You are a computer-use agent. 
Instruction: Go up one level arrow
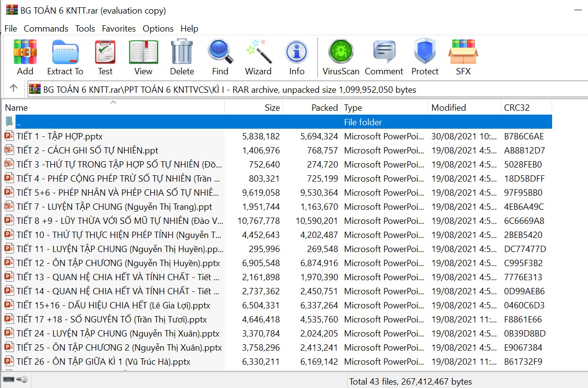pyautogui.click(x=14, y=88)
